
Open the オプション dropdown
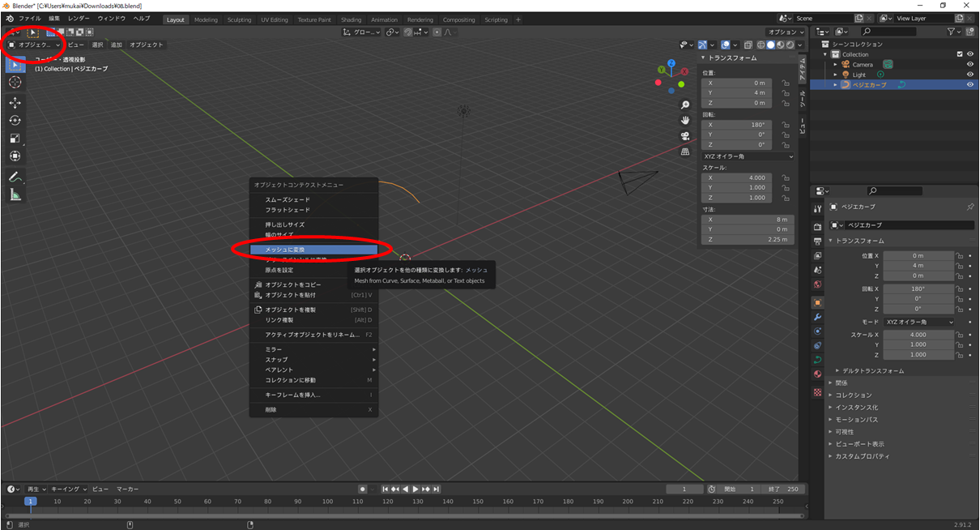coord(786,32)
